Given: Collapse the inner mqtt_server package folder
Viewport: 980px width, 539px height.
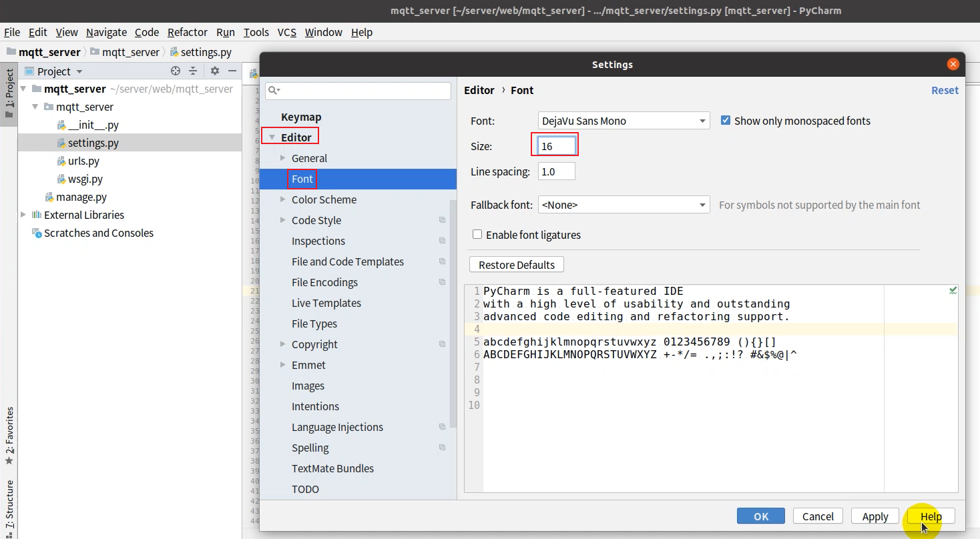Looking at the screenshot, I should click(35, 107).
